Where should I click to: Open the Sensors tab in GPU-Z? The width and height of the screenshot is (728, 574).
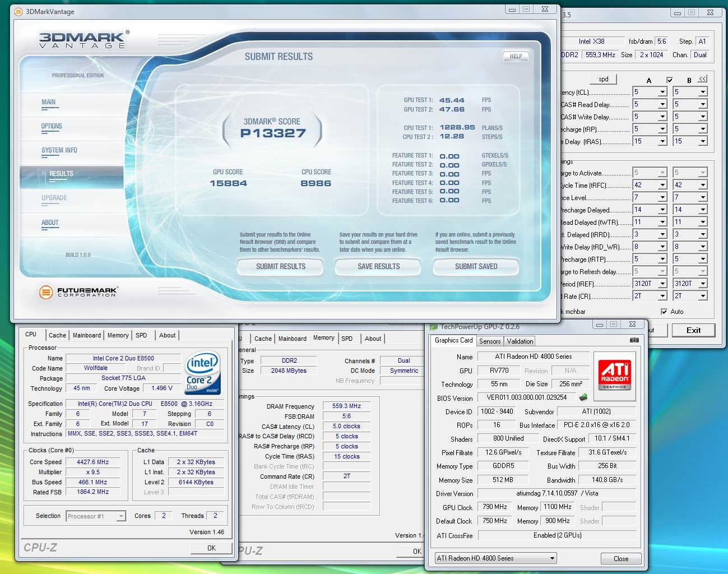coord(490,341)
